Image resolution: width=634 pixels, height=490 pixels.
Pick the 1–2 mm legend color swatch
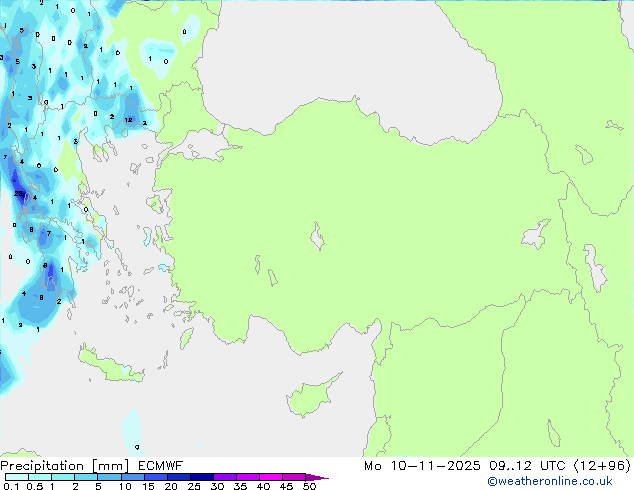[63, 477]
